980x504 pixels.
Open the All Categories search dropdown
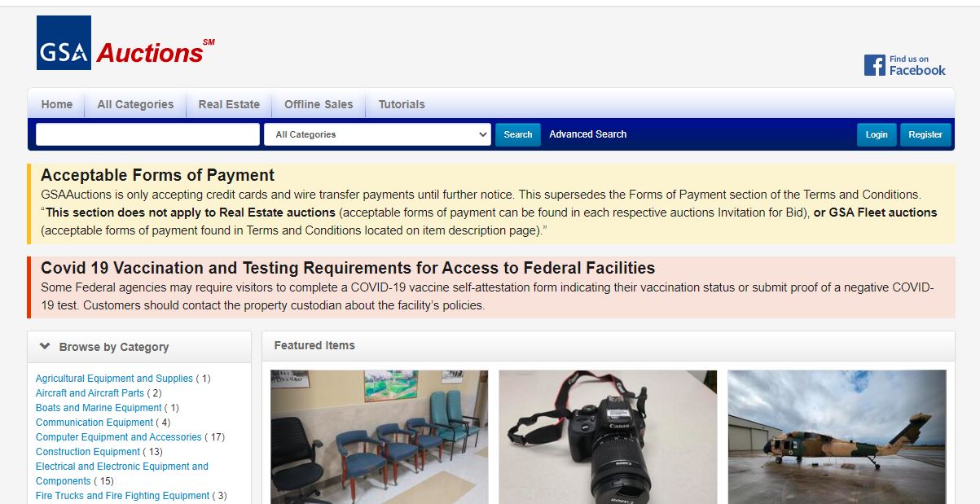pos(377,134)
